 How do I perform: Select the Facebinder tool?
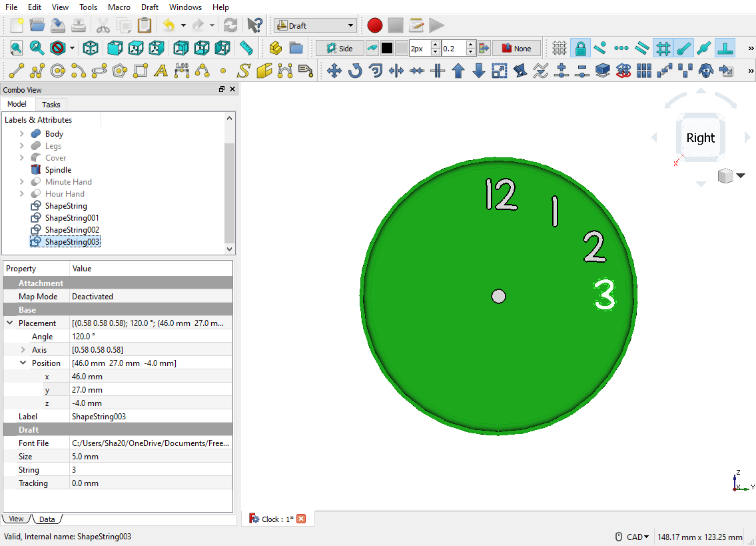[x=264, y=71]
